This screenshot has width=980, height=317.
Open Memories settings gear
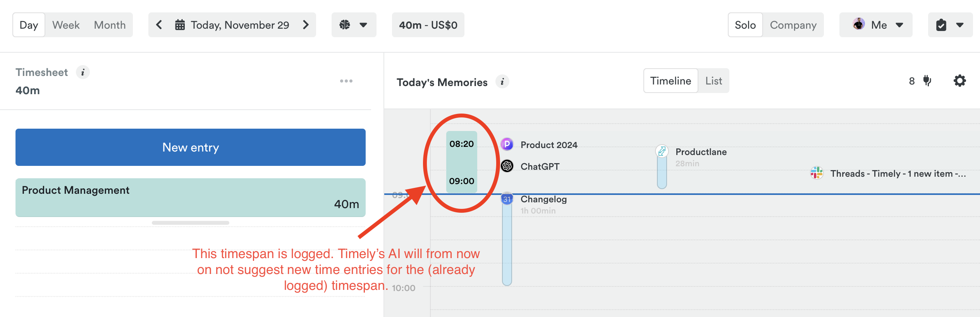(x=959, y=81)
